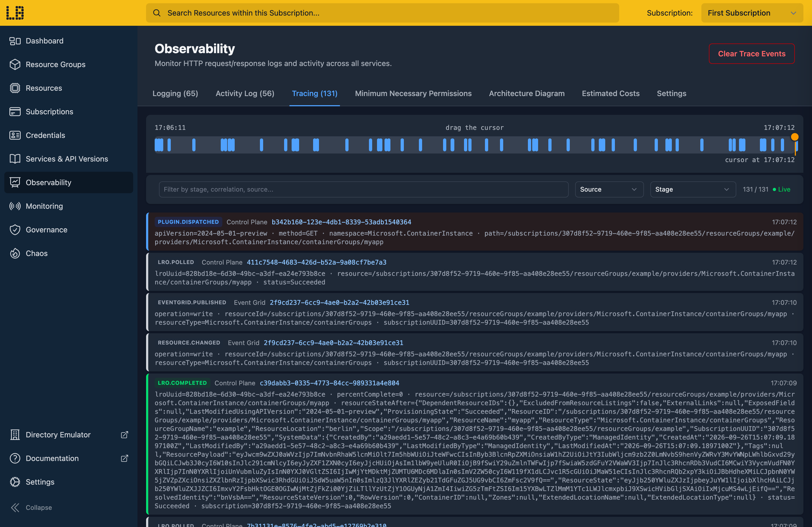Collapse the sidebar

(31, 507)
